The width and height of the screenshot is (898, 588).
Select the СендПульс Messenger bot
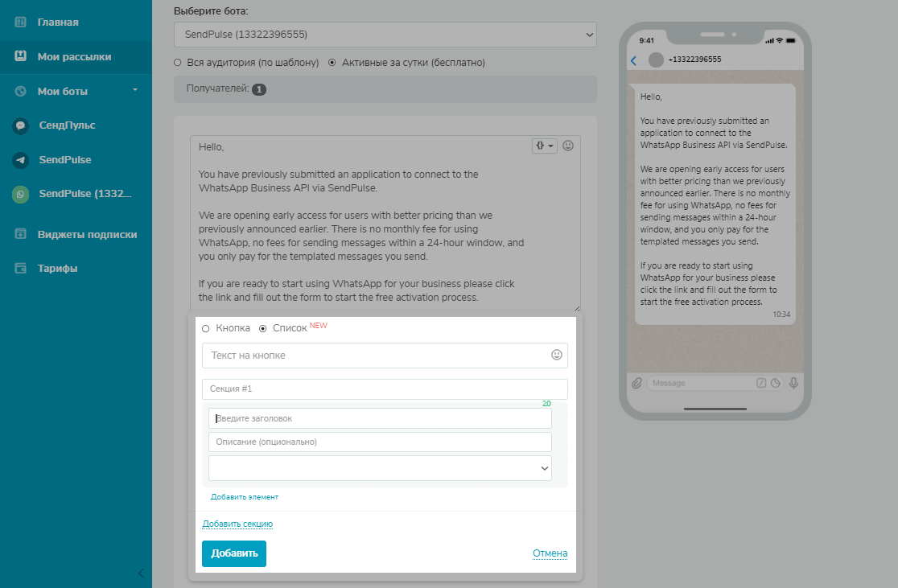(x=67, y=125)
